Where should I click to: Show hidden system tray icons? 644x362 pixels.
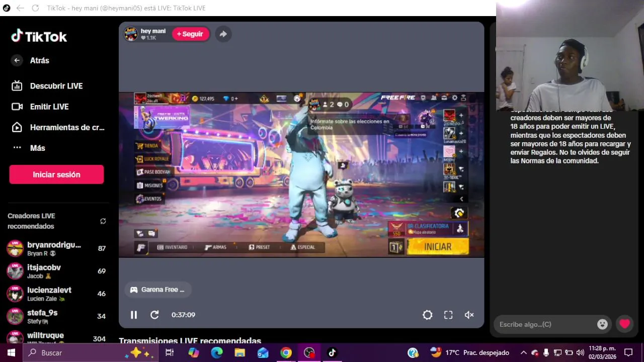coord(523,353)
